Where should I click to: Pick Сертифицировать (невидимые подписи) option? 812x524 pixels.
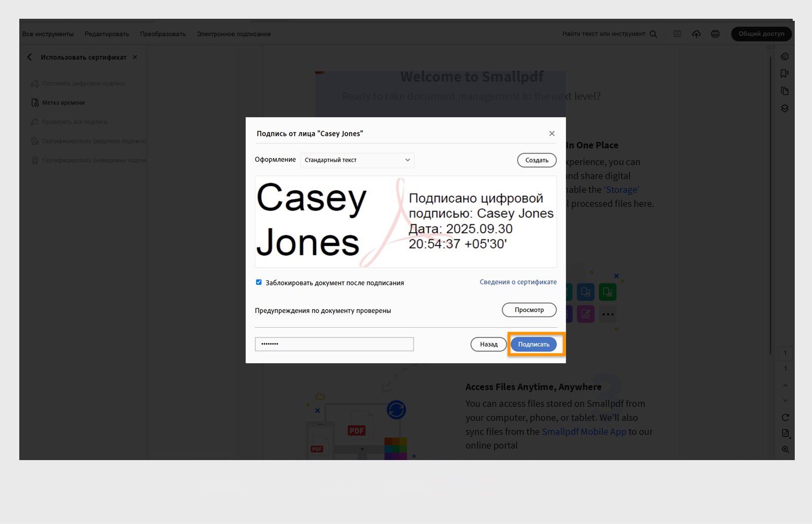(89, 160)
